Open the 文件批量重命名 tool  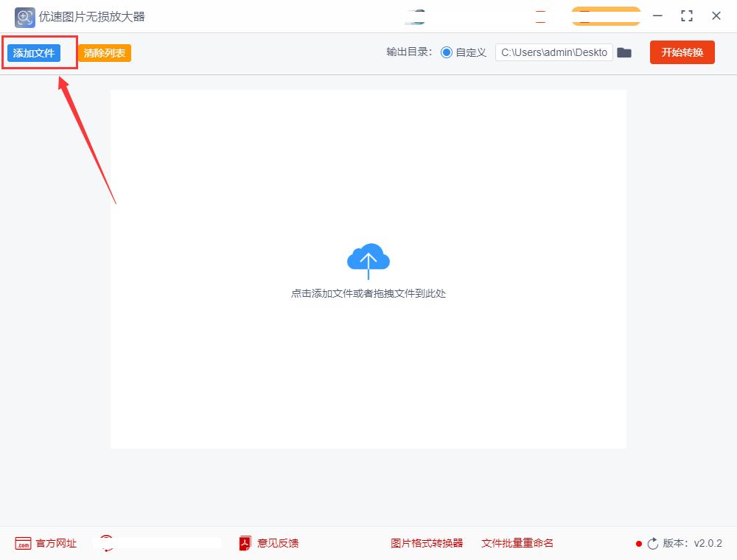pos(517,543)
